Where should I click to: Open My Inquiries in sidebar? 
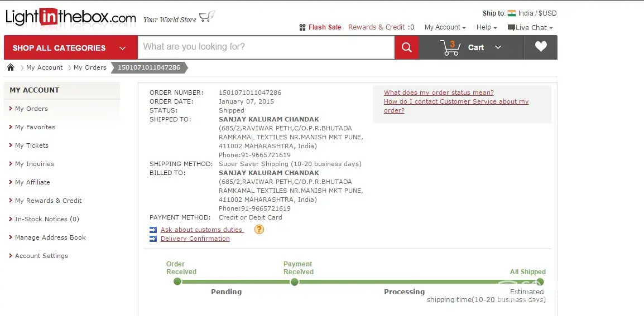click(34, 164)
